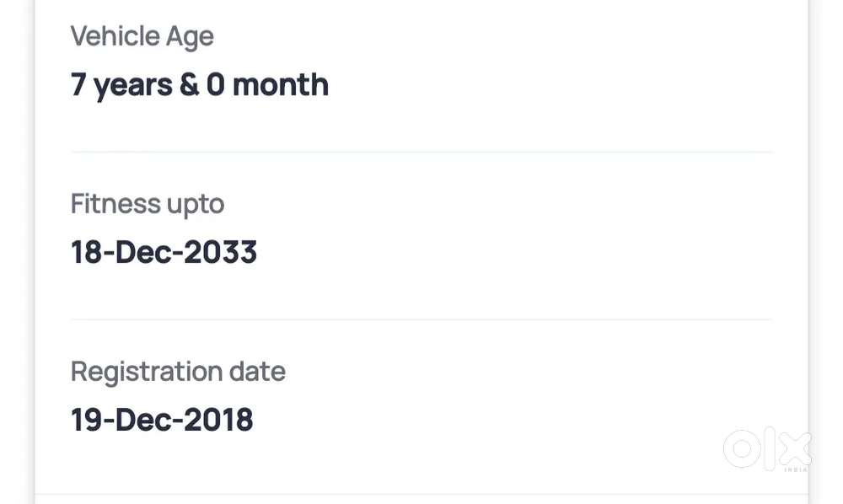Select the 7 years & 0 month value
The height and width of the screenshot is (504, 843).
point(199,85)
